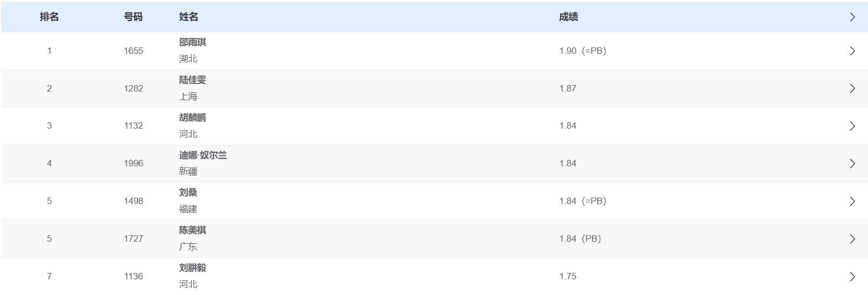Click the chevron beside 刘桑 result
The height and width of the screenshot is (295, 868).
click(x=852, y=201)
